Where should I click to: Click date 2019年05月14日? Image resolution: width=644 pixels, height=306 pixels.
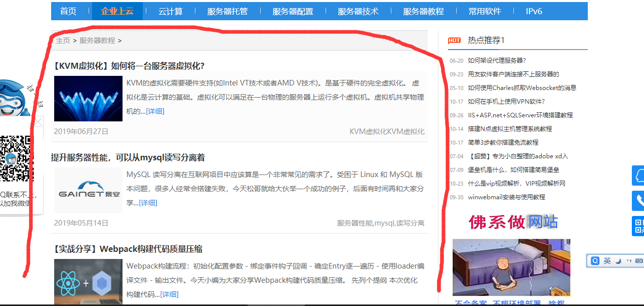pos(81,223)
